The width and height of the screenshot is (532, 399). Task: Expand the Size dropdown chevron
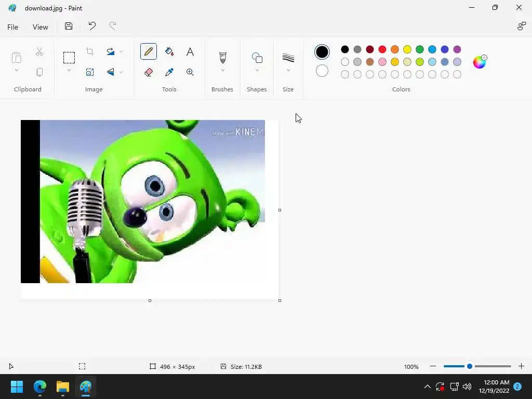[288, 70]
